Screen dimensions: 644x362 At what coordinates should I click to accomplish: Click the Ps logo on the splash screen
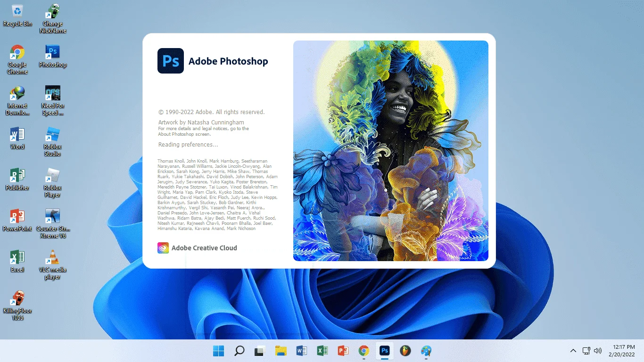[x=171, y=61]
